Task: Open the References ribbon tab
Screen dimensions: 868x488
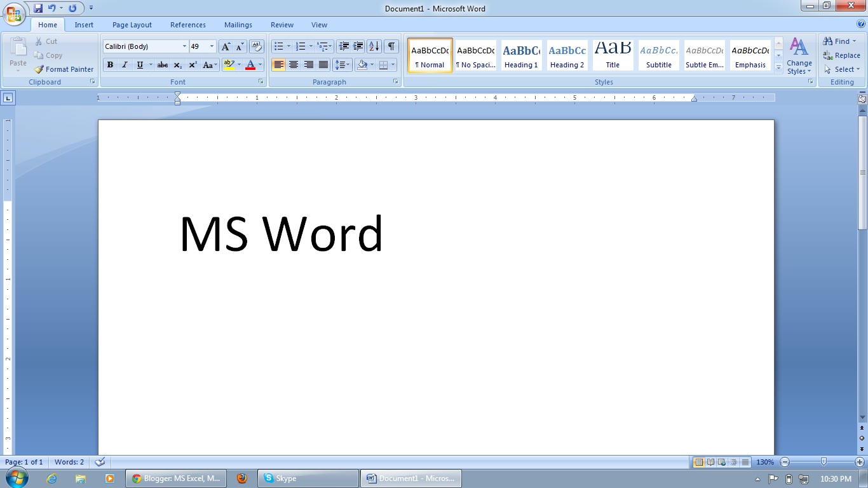Action: (188, 25)
